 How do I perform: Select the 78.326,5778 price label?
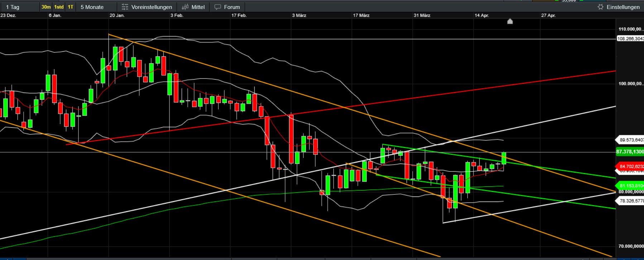coord(630,201)
